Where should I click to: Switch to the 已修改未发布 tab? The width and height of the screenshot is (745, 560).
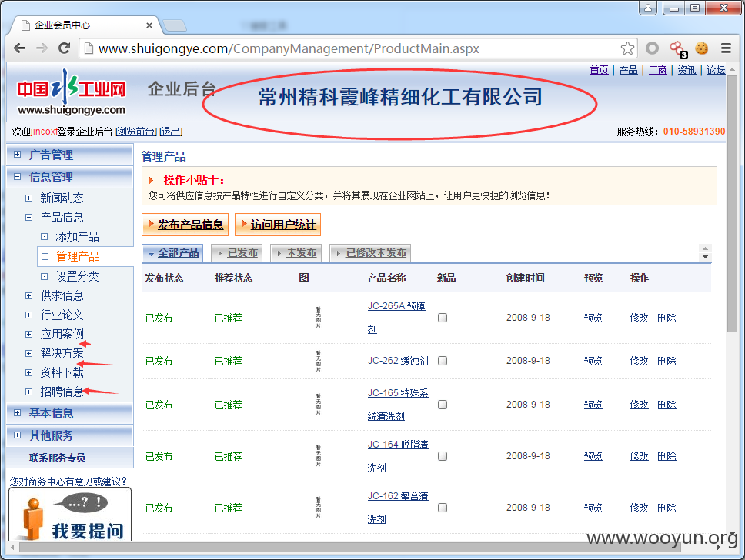tap(370, 252)
